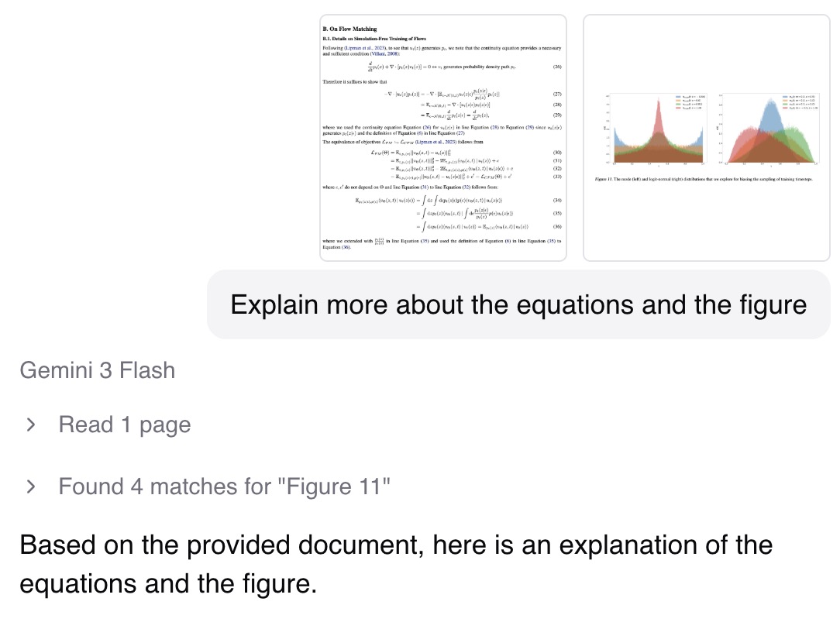Select the "Explain more about..." message bubble
The image size is (840, 629).
518,304
